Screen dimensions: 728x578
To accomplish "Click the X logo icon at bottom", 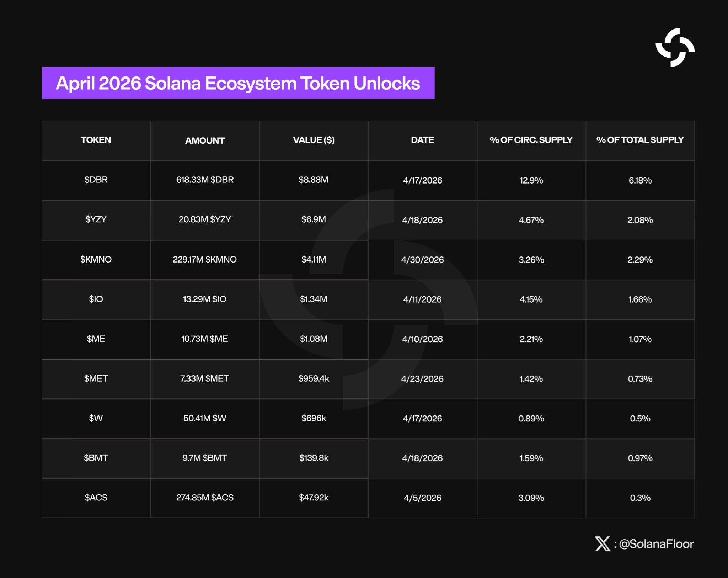I will (602, 544).
